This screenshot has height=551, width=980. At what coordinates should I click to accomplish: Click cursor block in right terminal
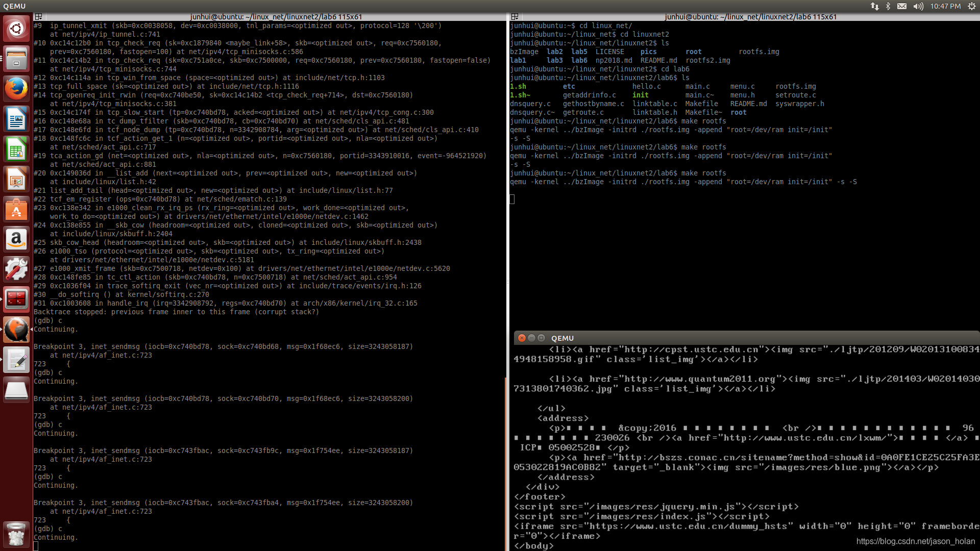(512, 199)
